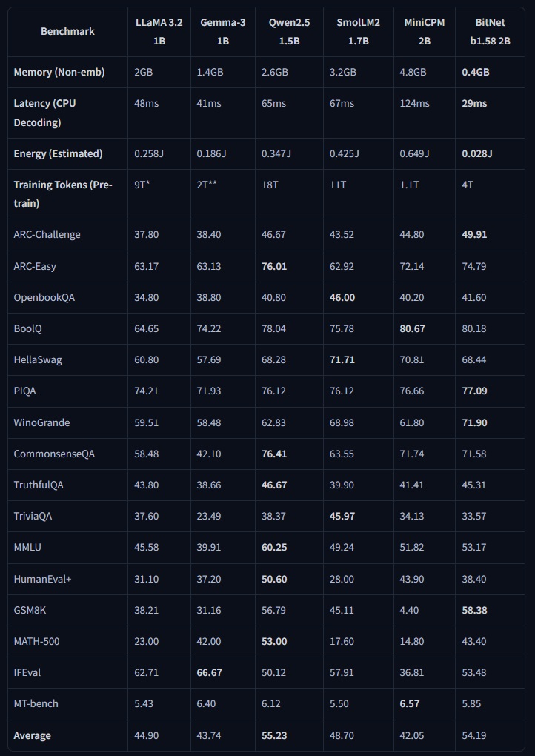This screenshot has height=756, width=535.
Task: Click the Benchmark column header
Action: [x=67, y=32]
